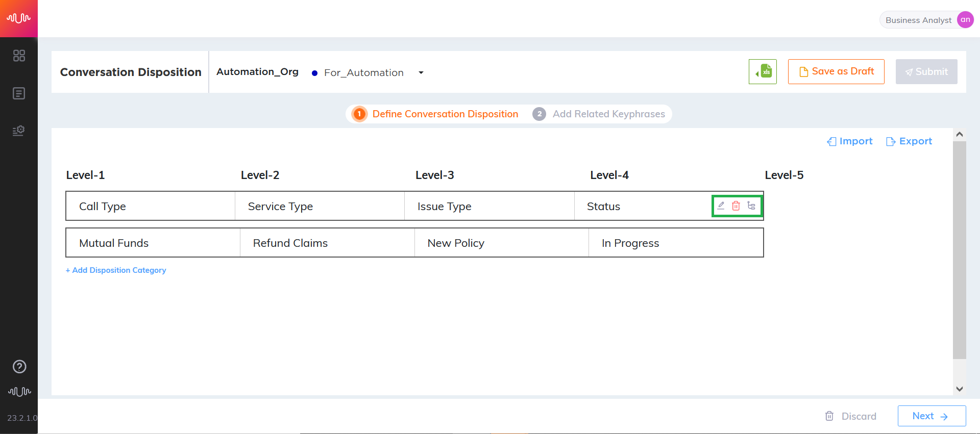Click the New Policy cell

pos(502,243)
